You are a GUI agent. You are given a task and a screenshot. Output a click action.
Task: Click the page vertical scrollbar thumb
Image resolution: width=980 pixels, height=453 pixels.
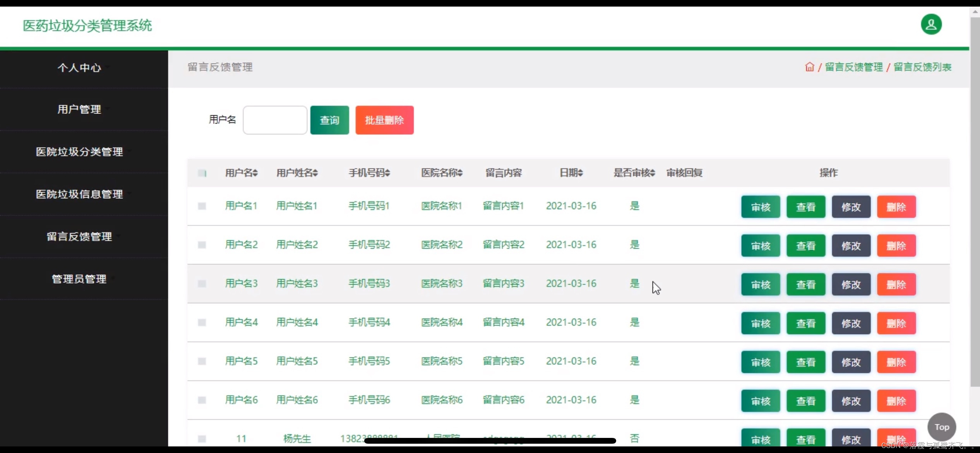click(975, 201)
